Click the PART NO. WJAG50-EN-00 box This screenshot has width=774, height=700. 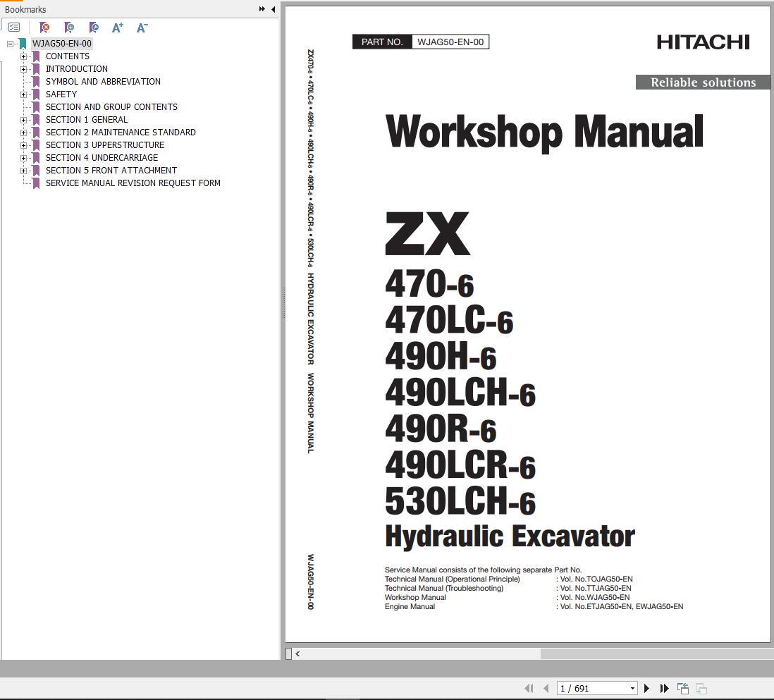tap(421, 42)
